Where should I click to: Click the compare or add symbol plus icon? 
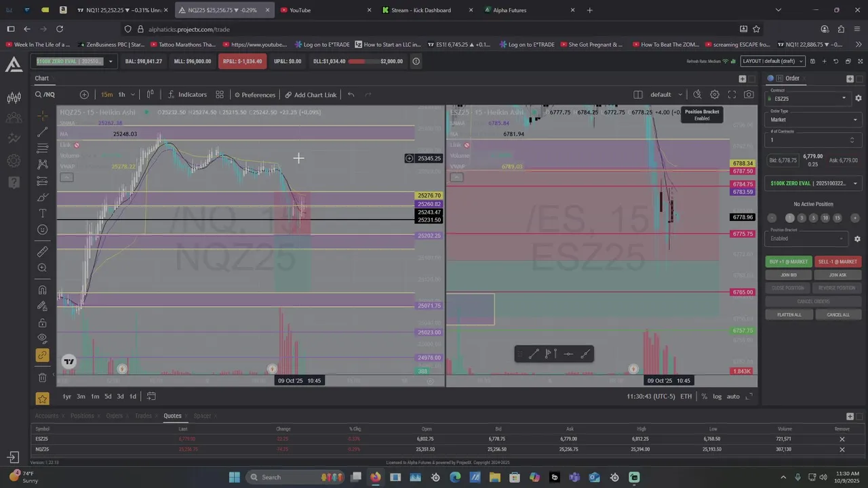84,94
